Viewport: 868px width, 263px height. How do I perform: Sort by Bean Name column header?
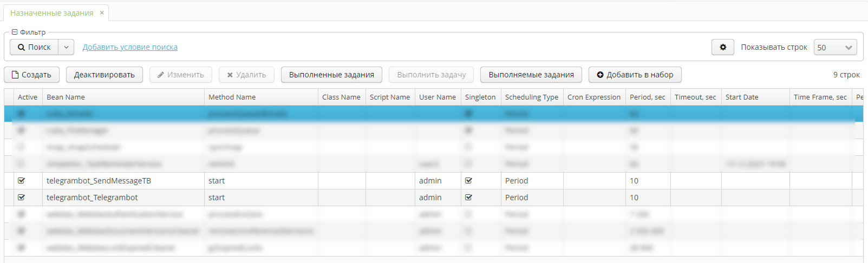(66, 97)
